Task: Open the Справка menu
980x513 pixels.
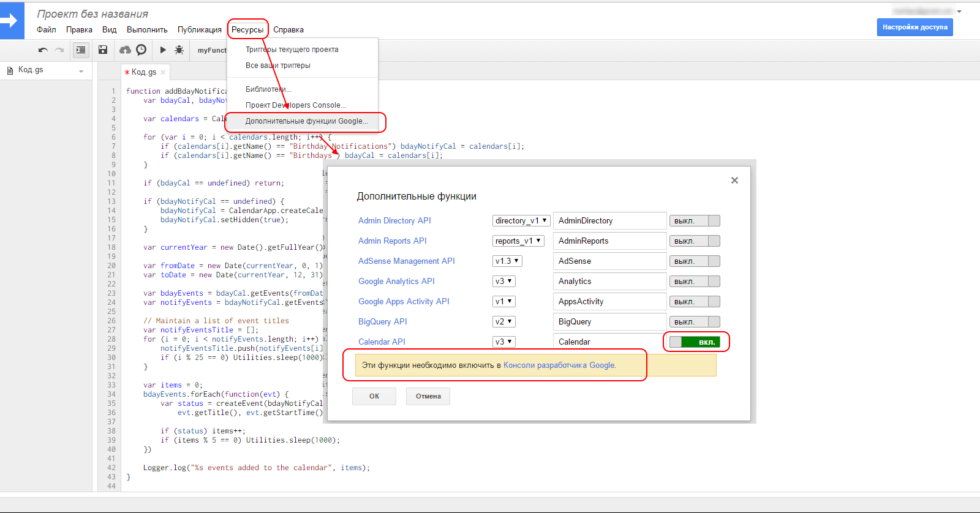Action: pyautogui.click(x=288, y=29)
